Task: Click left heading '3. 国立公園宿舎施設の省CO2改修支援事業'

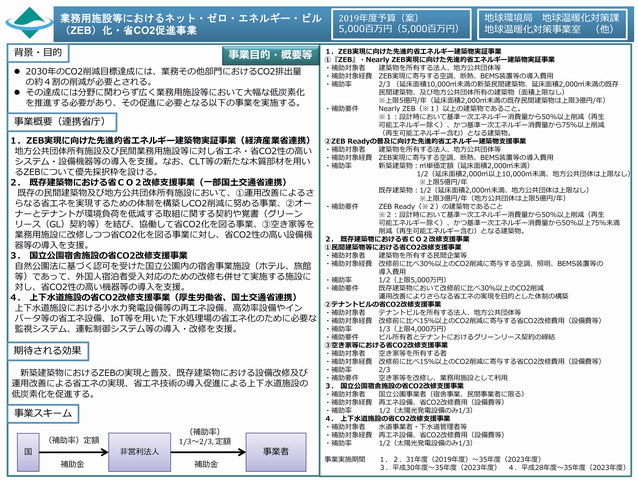Action: [x=99, y=256]
